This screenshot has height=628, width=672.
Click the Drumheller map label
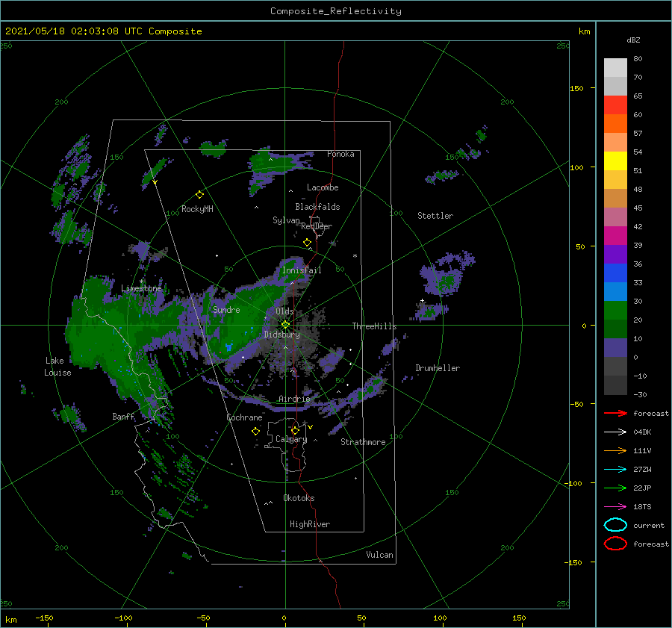(438, 368)
